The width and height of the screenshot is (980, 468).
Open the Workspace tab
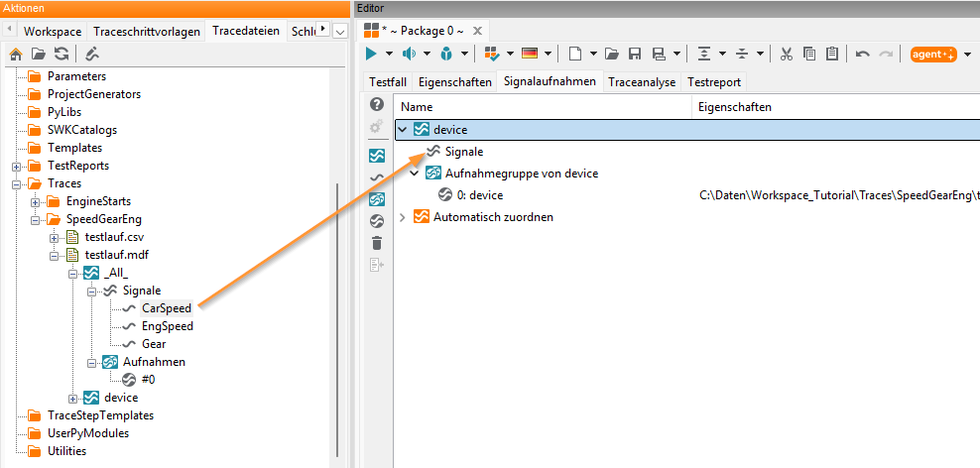53,31
